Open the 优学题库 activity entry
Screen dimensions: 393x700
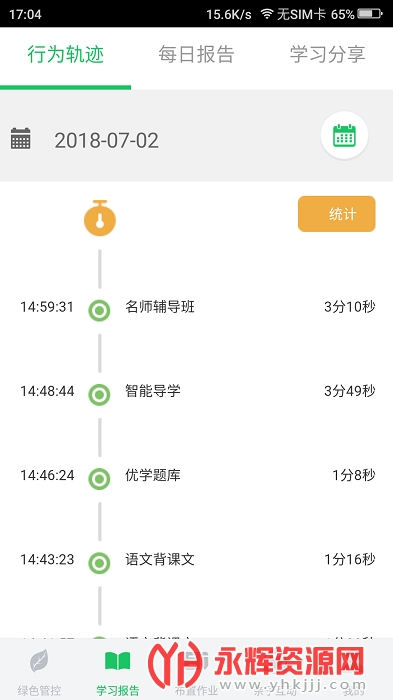pyautogui.click(x=153, y=475)
